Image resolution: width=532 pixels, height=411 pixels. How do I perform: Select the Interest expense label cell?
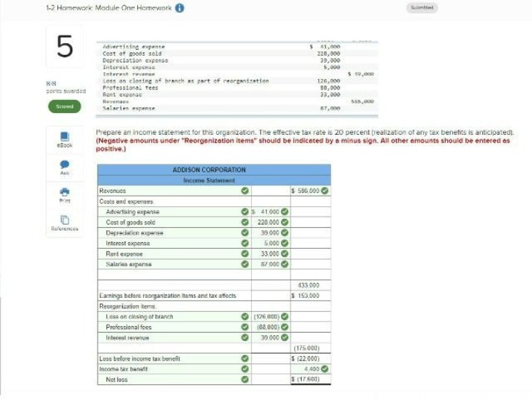(174, 243)
